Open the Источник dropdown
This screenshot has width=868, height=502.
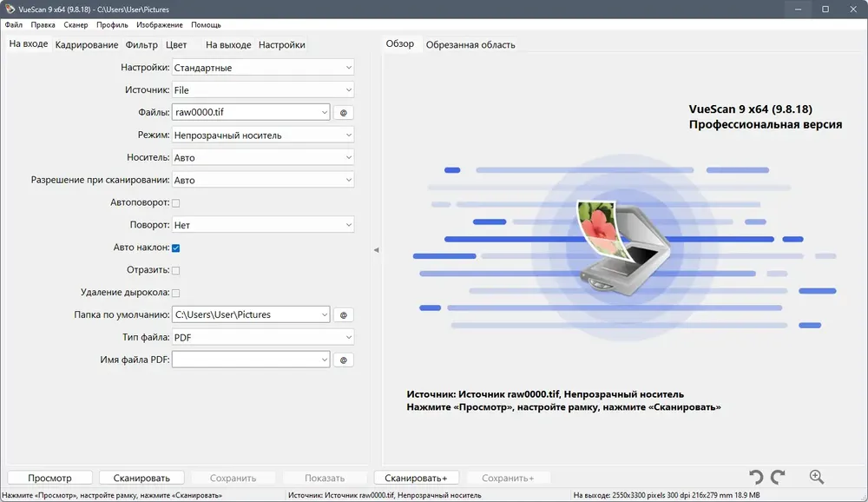click(x=262, y=90)
